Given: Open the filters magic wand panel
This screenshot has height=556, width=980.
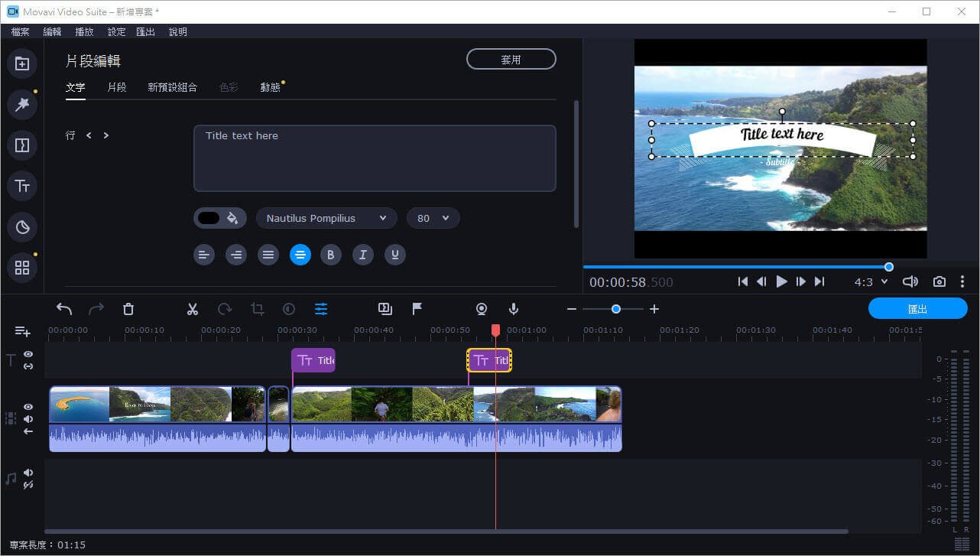Looking at the screenshot, I should pos(22,104).
